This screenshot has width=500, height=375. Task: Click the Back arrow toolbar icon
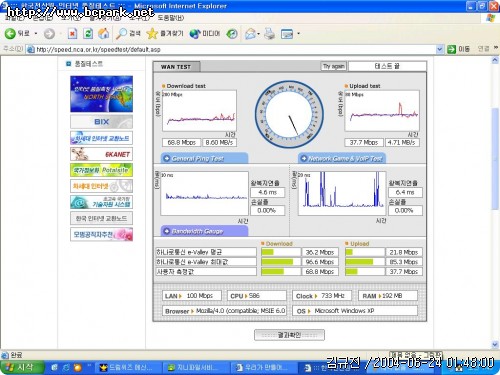click(10, 33)
